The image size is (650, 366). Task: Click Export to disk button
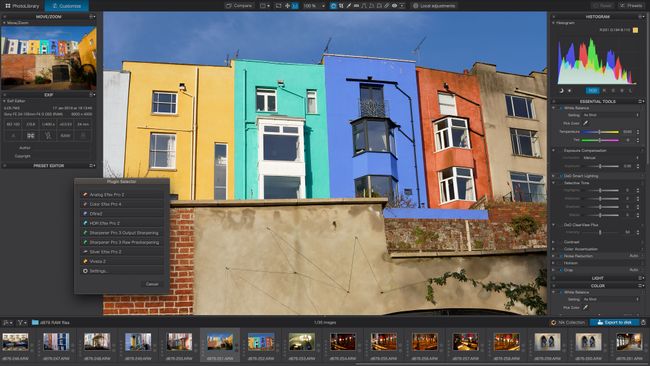[615, 322]
